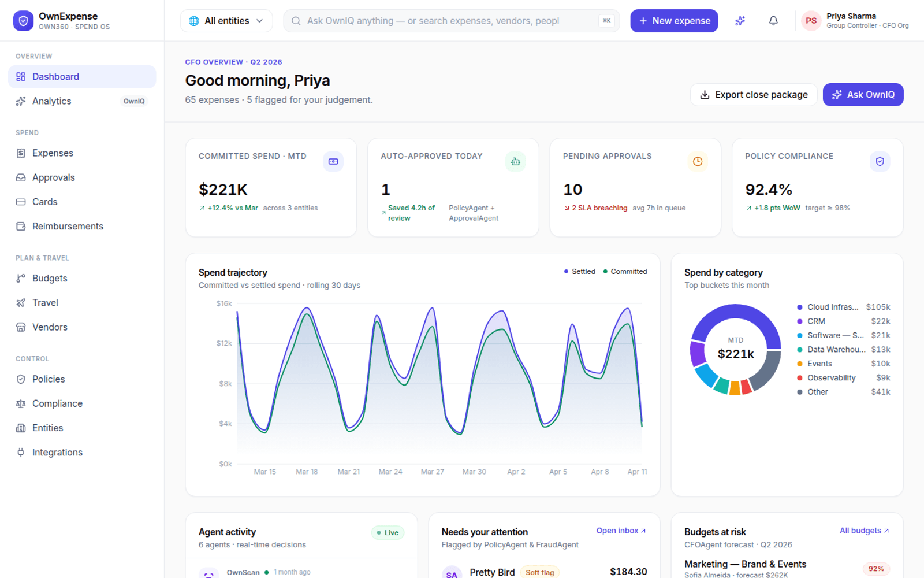Click the Live status badge
Viewport: 924px width, 578px height.
(x=388, y=533)
